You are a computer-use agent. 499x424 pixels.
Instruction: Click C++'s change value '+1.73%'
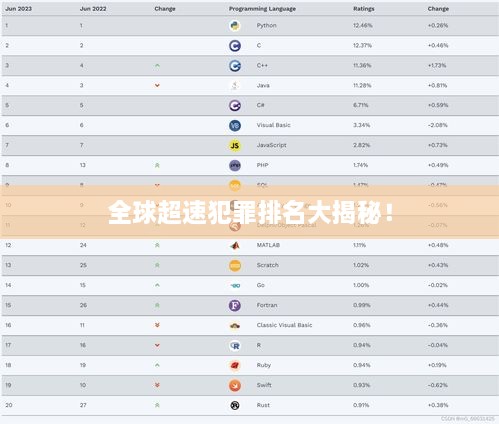click(437, 65)
